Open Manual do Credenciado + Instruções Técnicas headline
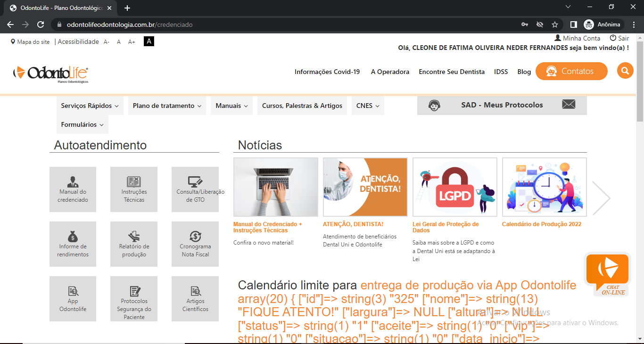 268,227
